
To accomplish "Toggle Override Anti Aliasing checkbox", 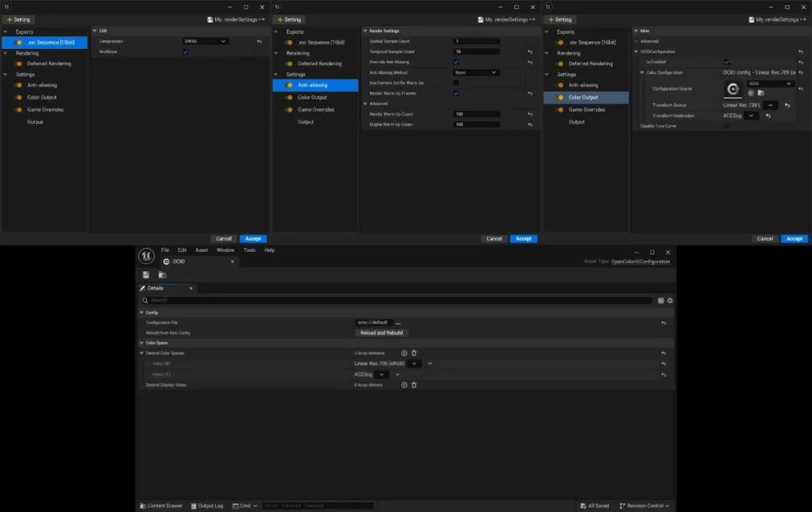I will click(456, 62).
